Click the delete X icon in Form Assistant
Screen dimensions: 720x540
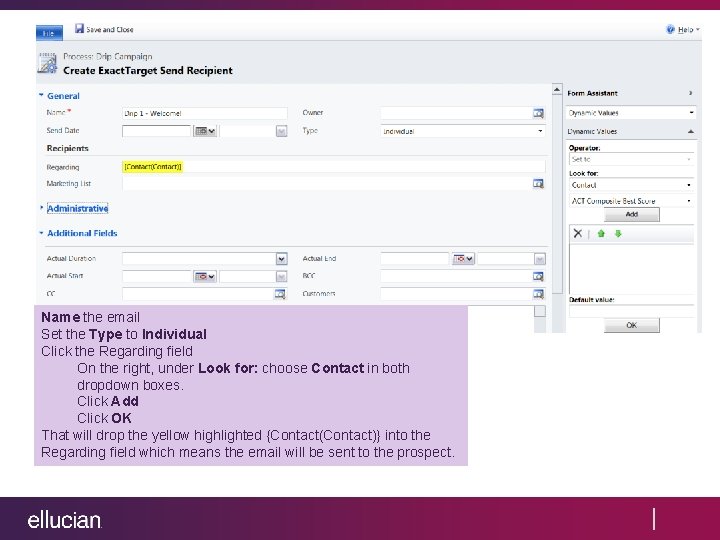[x=578, y=234]
